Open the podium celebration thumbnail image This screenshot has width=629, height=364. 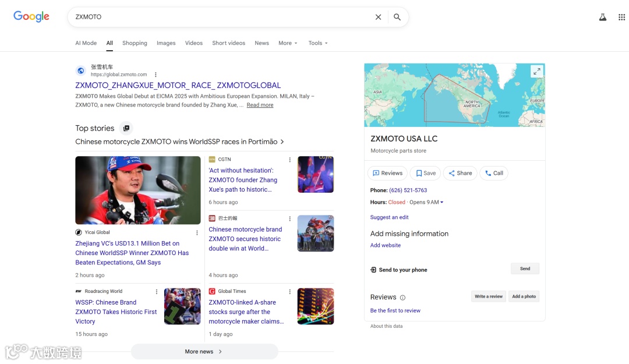tap(316, 234)
